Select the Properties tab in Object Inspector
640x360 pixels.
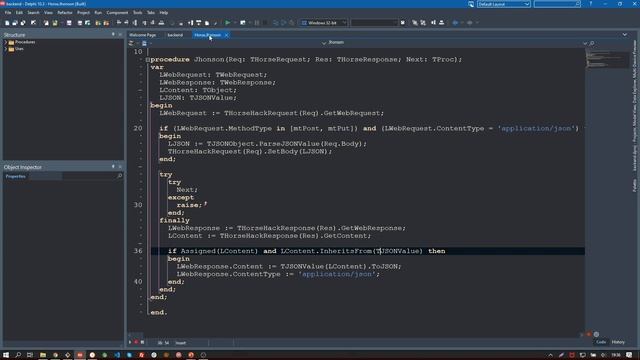[16, 176]
